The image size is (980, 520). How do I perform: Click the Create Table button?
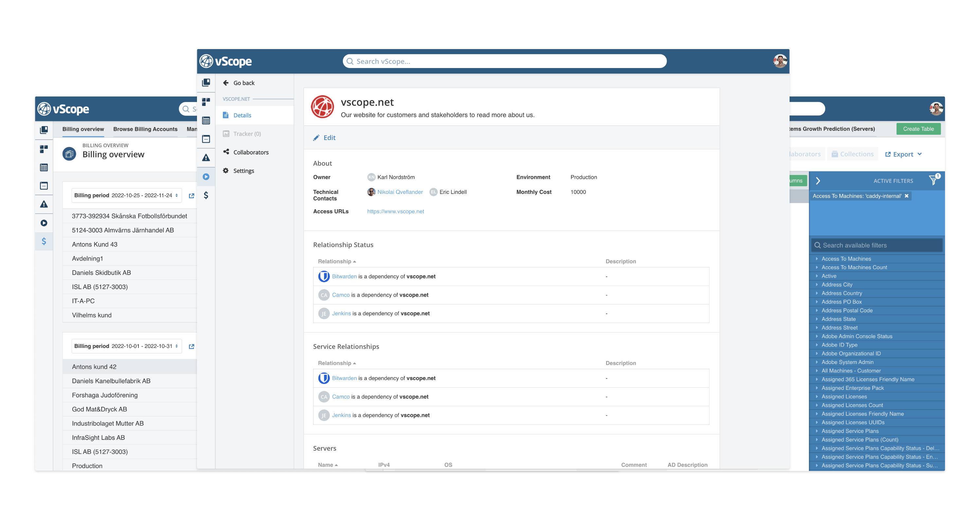[918, 129]
